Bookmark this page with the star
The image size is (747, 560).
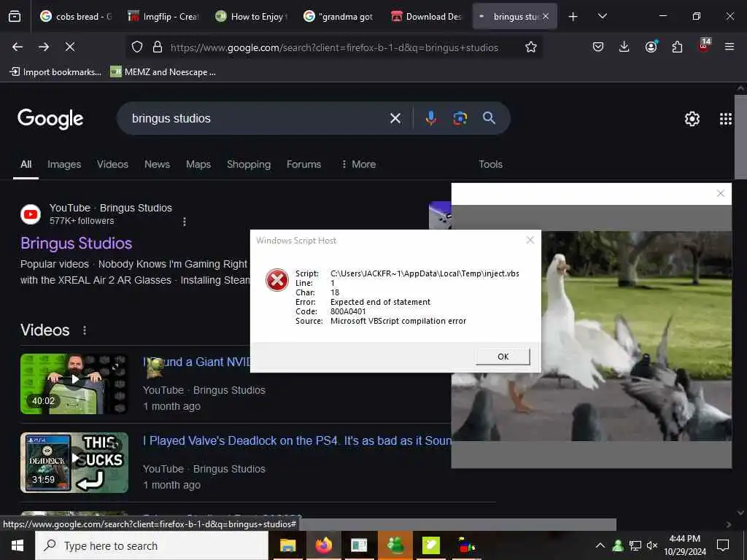point(531,47)
